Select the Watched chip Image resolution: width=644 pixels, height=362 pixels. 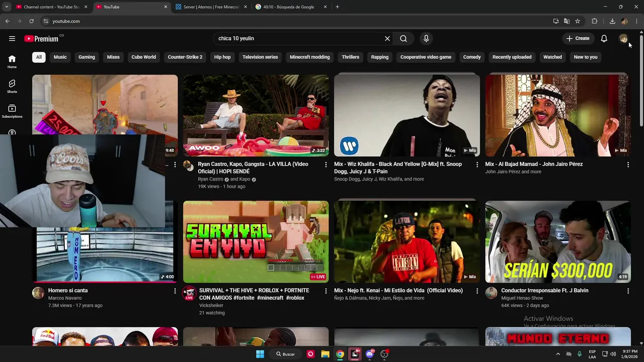click(552, 57)
